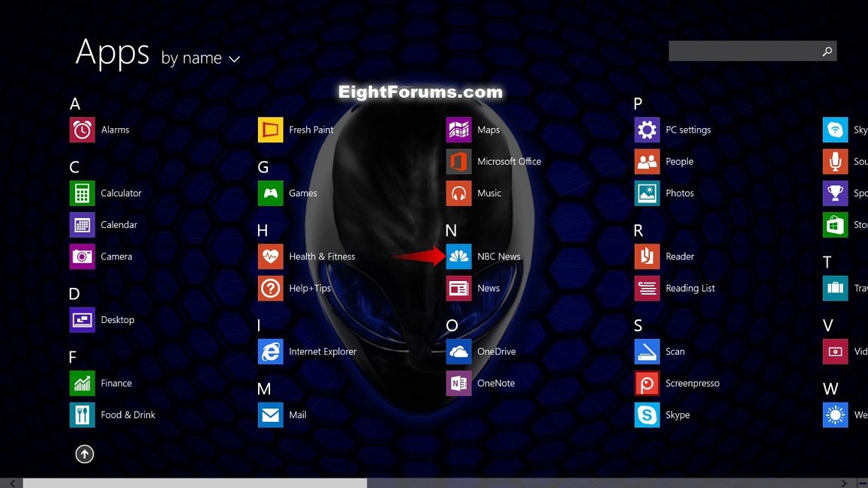Click the letter M group header
The height and width of the screenshot is (488, 868).
click(x=264, y=389)
